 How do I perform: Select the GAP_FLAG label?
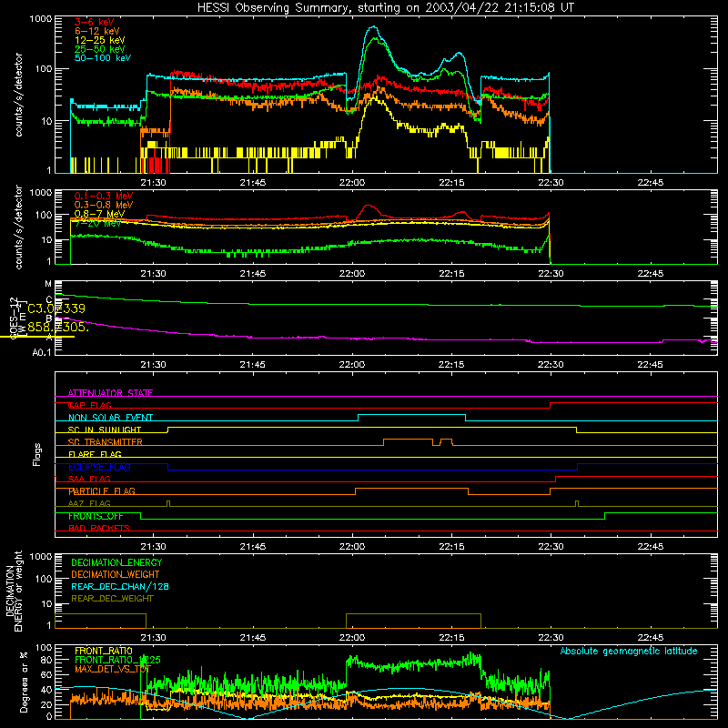click(x=89, y=405)
